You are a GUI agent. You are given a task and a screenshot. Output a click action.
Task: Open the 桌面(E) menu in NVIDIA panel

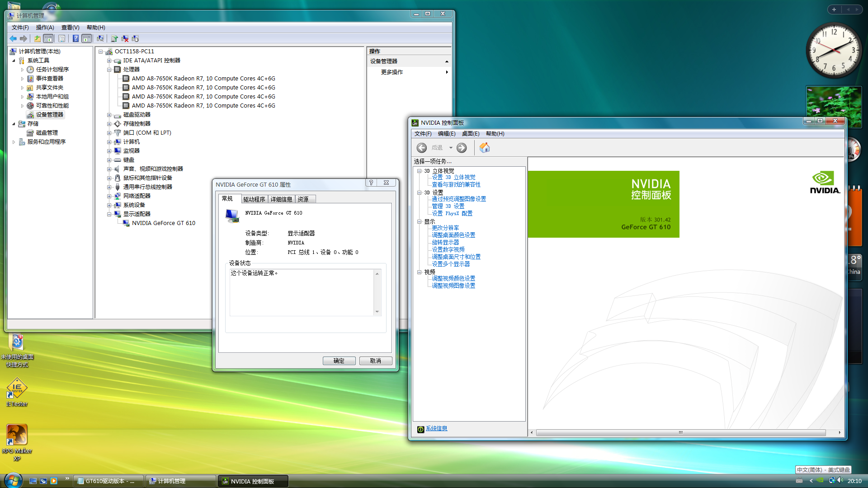click(x=470, y=134)
